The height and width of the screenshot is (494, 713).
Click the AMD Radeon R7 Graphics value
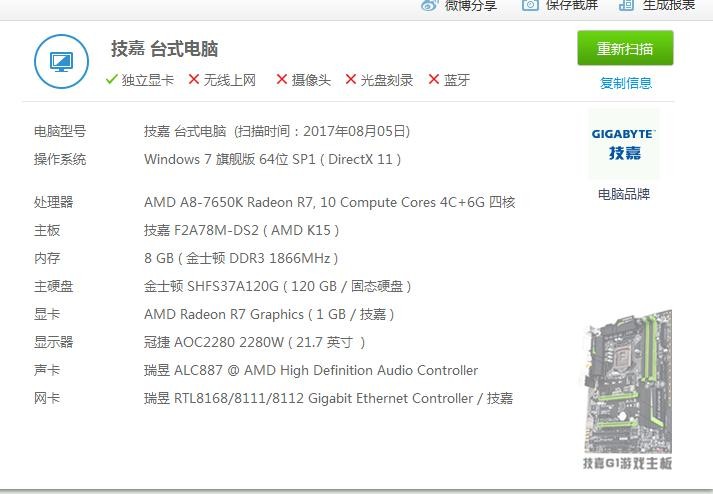coord(269,314)
